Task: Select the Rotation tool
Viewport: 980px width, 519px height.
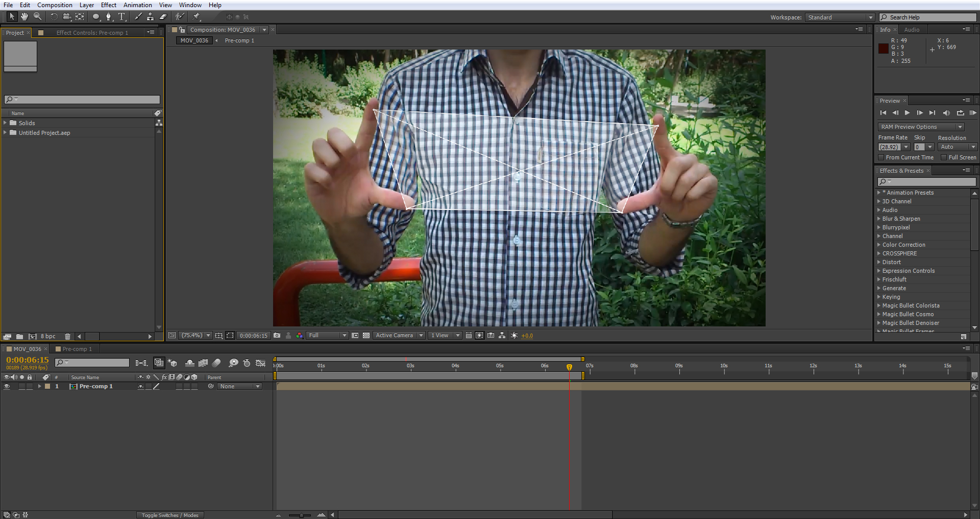Action: pyautogui.click(x=54, y=16)
